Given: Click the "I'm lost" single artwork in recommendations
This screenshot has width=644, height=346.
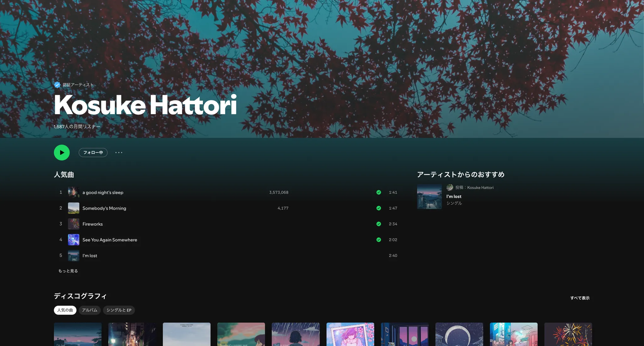Looking at the screenshot, I should 429,196.
